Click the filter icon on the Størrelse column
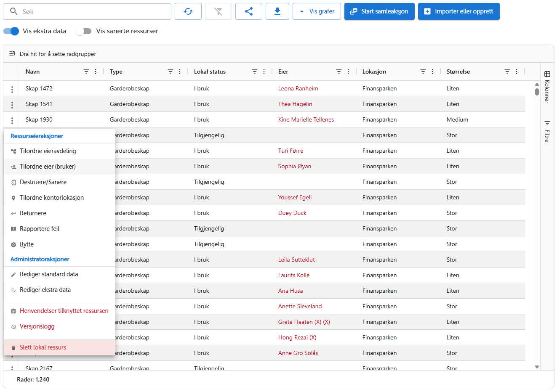Viewport: 557px width, 392px height. [507, 72]
